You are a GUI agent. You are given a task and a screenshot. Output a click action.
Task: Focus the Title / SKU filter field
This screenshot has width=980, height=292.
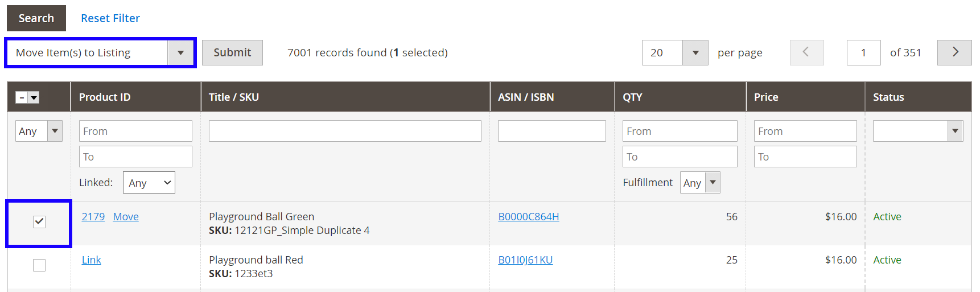point(345,131)
